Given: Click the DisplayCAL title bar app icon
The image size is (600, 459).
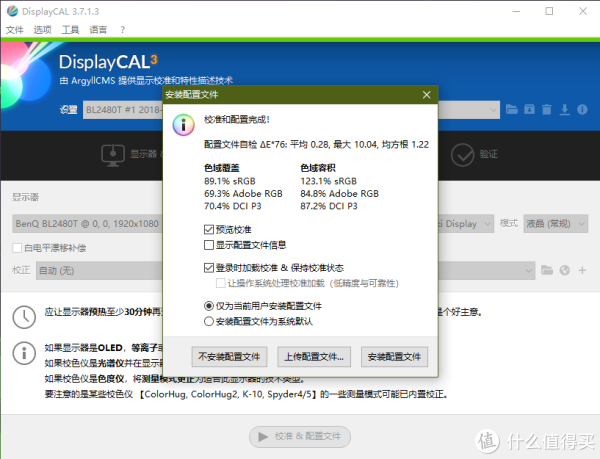Looking at the screenshot, I should pos(12,11).
